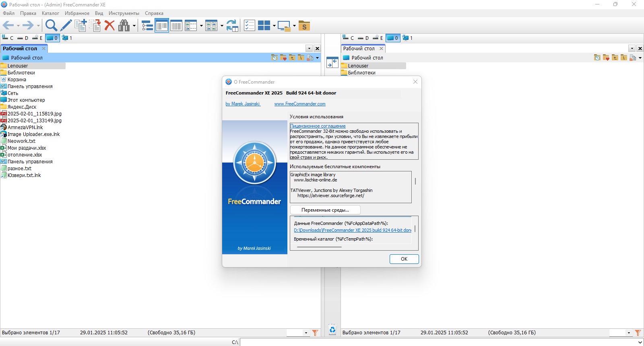Open desktop snapshot dropdown arrow
This screenshot has height=346, width=644.
[x=294, y=26]
